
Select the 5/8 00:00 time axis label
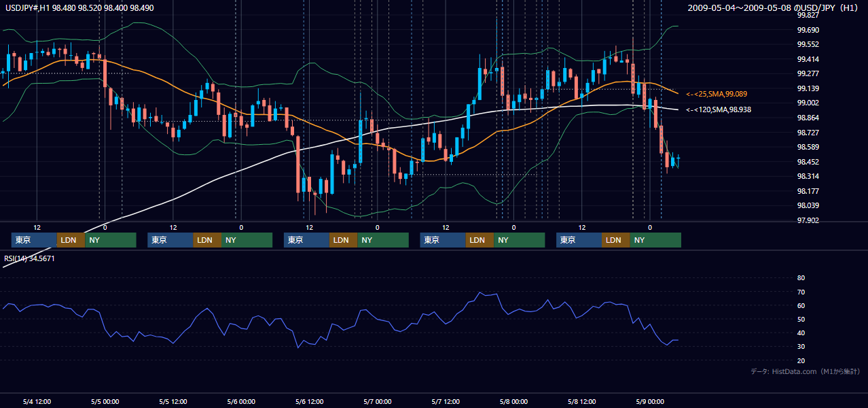coord(513,401)
